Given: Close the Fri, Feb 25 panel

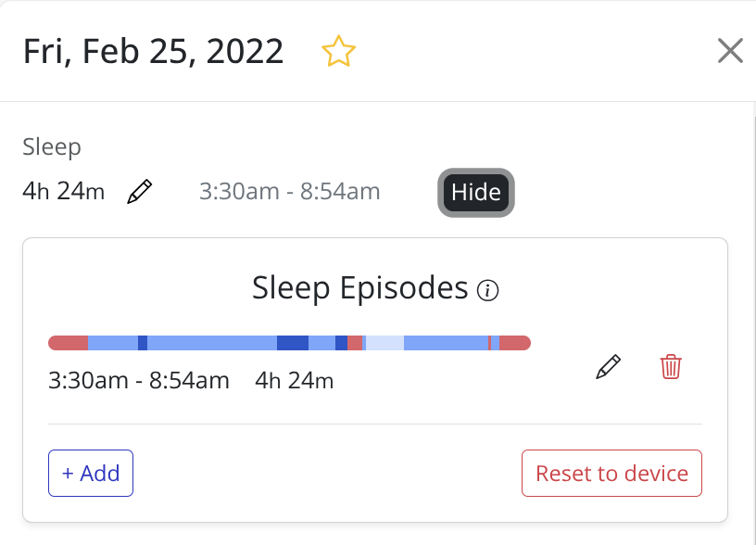Looking at the screenshot, I should click(730, 51).
